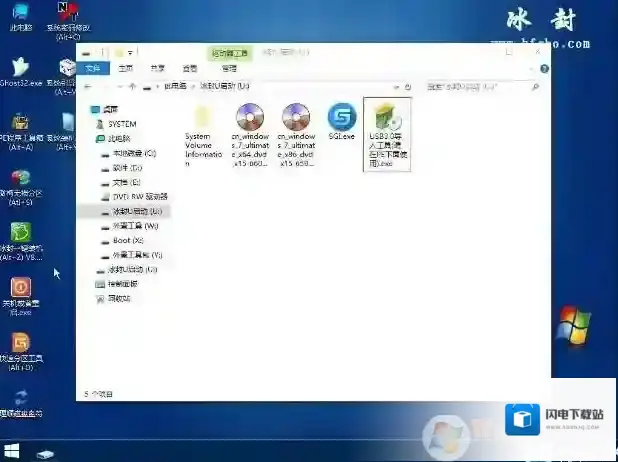Select DVD RW drive in navigation tree
This screenshot has height=462, width=618.
139,197
